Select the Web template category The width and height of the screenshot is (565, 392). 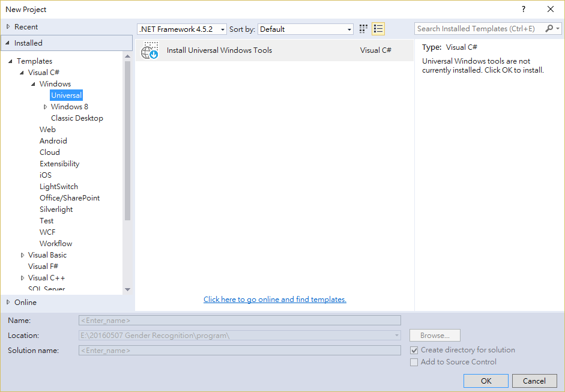[47, 129]
